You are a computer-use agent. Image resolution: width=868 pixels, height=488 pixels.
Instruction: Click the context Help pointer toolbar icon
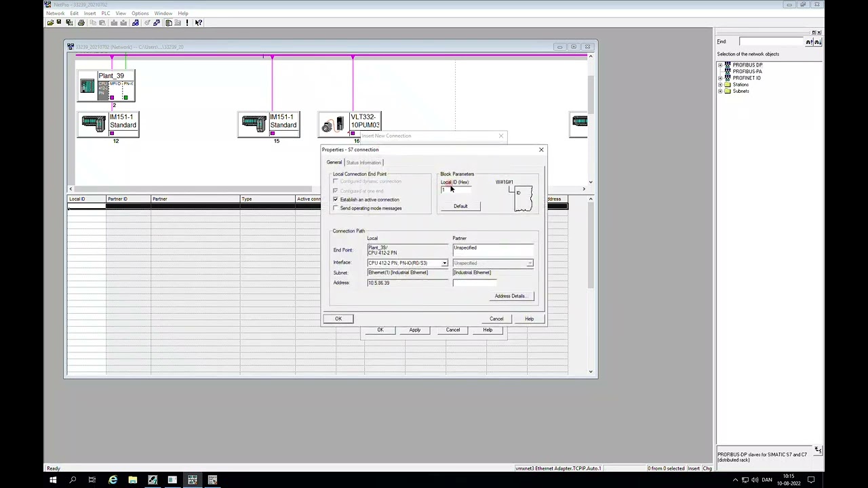199,22
